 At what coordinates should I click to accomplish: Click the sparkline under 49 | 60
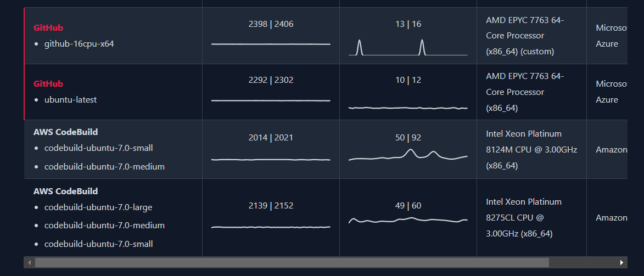tap(408, 220)
